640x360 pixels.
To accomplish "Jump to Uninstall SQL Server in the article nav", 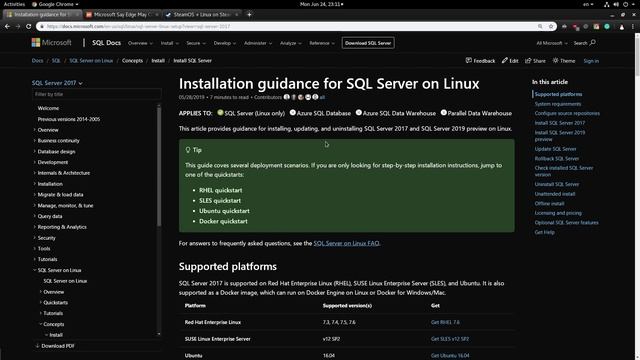I will click(557, 184).
